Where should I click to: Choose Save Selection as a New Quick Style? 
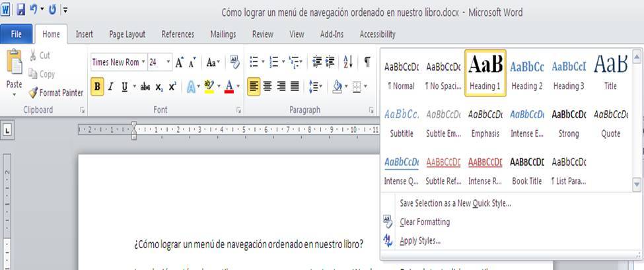(x=454, y=203)
